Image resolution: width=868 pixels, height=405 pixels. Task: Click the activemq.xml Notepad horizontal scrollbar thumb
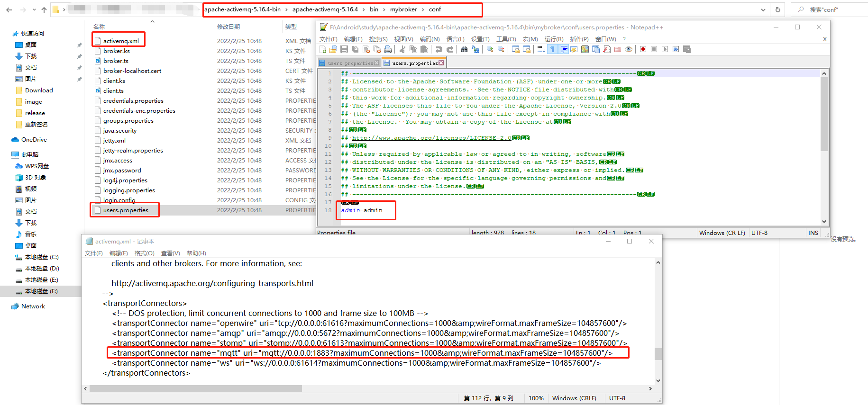click(x=195, y=388)
